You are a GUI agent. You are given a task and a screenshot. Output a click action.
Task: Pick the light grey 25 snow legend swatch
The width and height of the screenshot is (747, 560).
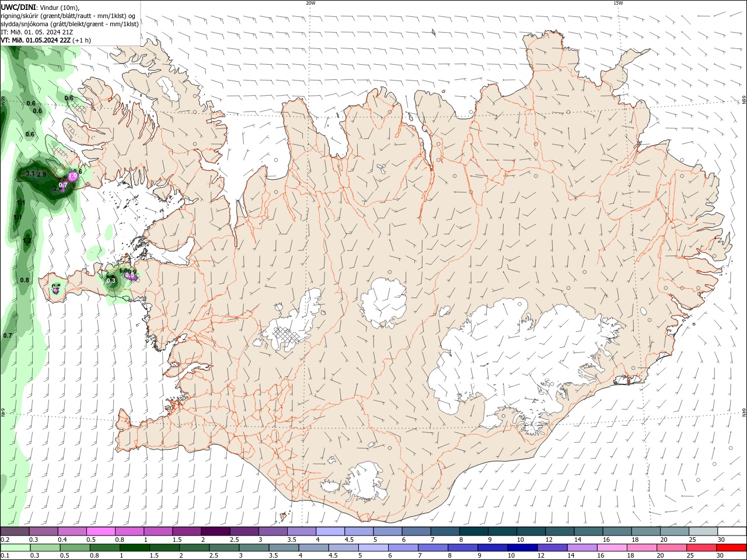pos(703,531)
